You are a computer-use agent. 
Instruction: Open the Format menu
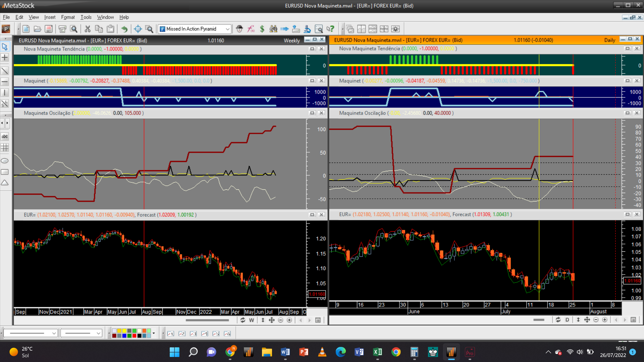point(68,17)
